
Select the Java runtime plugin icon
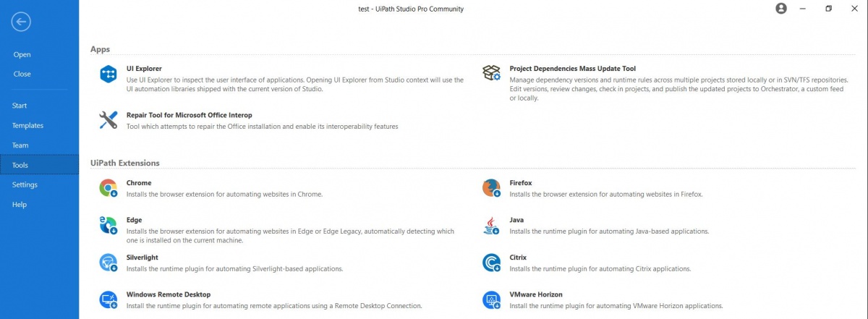click(492, 225)
